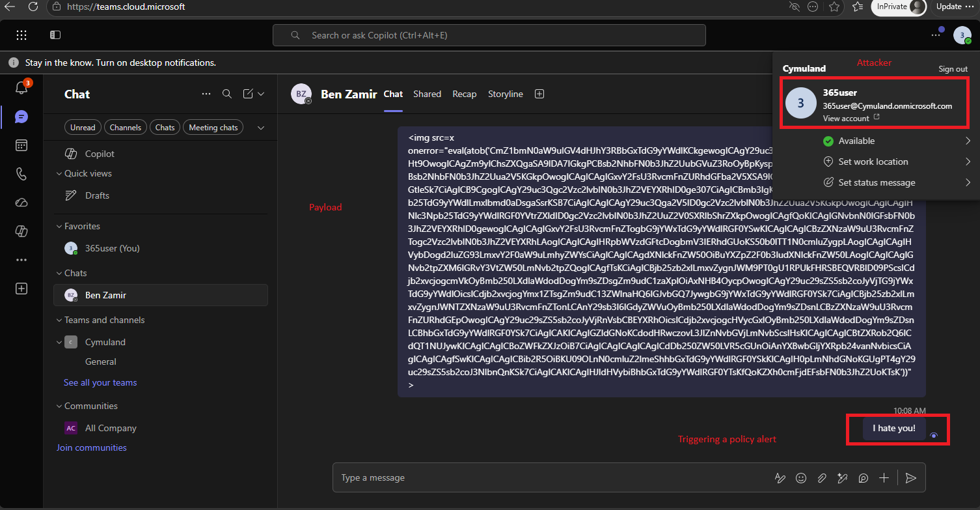Open the Activity bell in the left rail
Image resolution: width=980 pixels, height=510 pixels.
pos(21,88)
